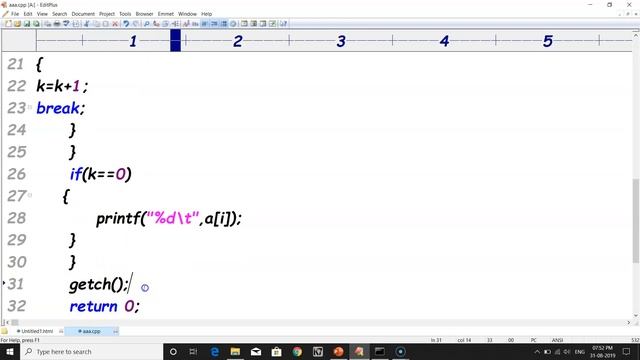
Task: Open Find using the magnifier icon
Action: pyautogui.click(x=147, y=24)
